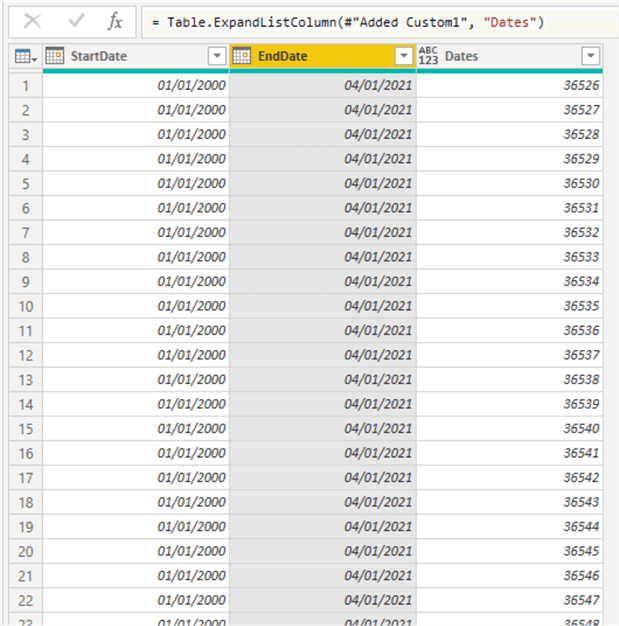Click Dates cell with value 36529
619x626 pixels.
click(510, 159)
